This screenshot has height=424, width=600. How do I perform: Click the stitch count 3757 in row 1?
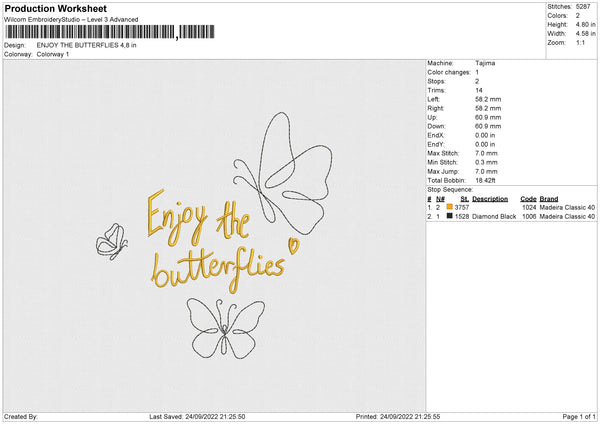pyautogui.click(x=461, y=207)
